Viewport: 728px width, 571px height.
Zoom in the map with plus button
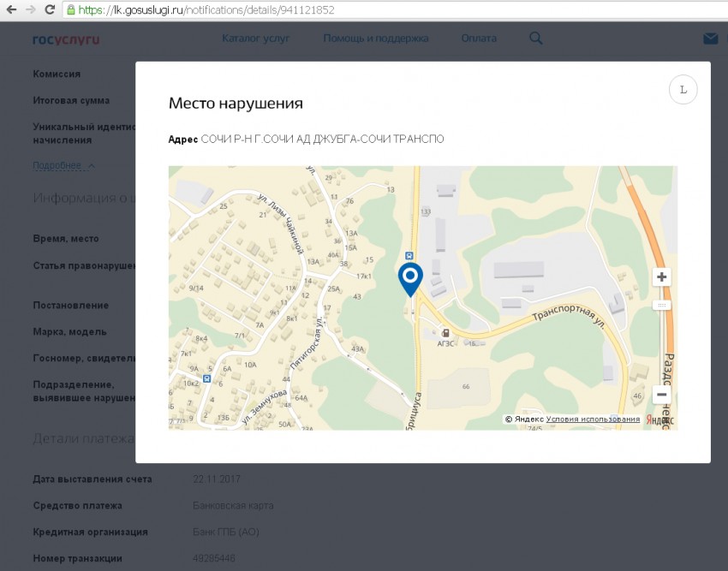661,277
